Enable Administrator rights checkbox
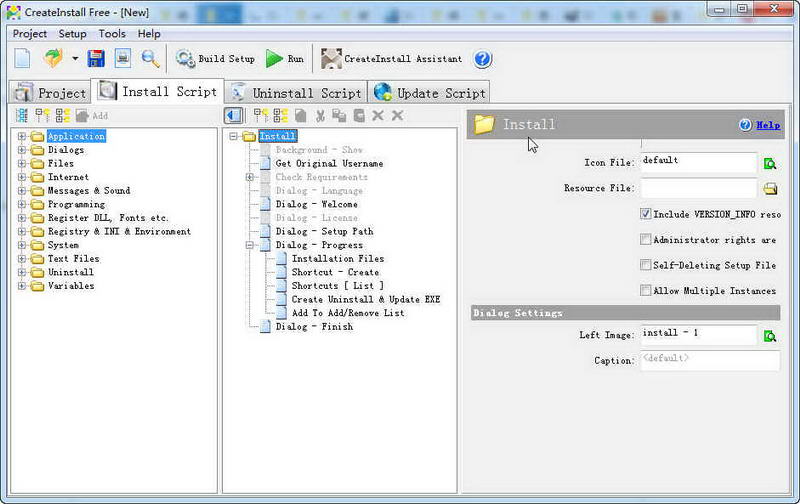The height and width of the screenshot is (504, 800). tap(645, 239)
